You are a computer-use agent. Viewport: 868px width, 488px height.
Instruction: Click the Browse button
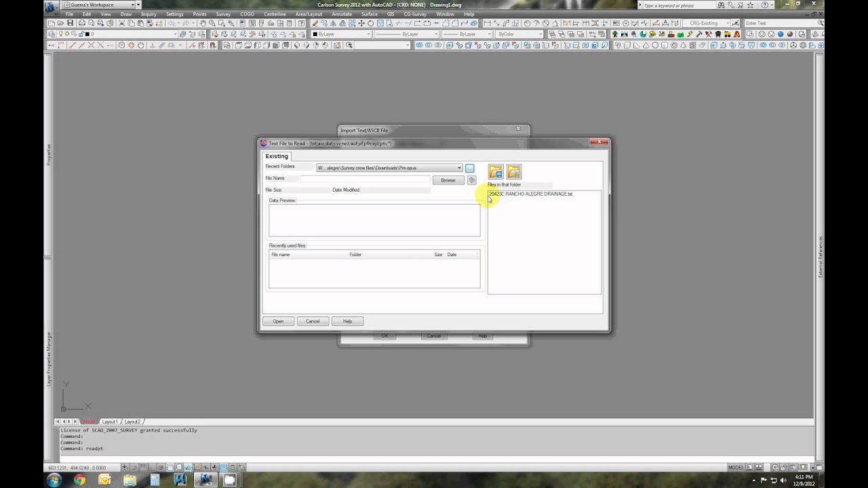pyautogui.click(x=448, y=180)
